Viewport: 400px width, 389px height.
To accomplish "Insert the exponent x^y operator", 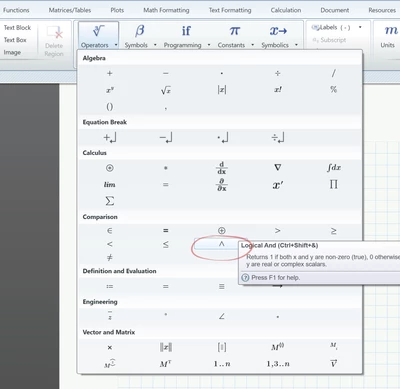I will pyautogui.click(x=110, y=90).
